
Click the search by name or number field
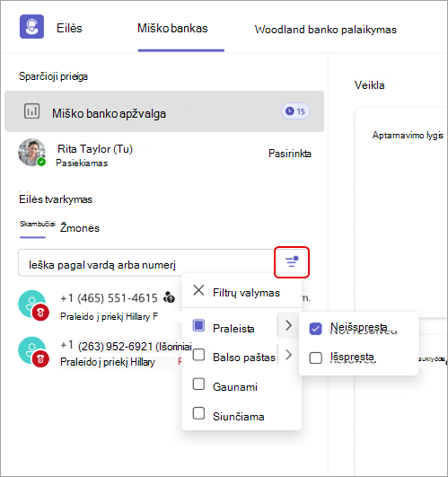pos(146,263)
